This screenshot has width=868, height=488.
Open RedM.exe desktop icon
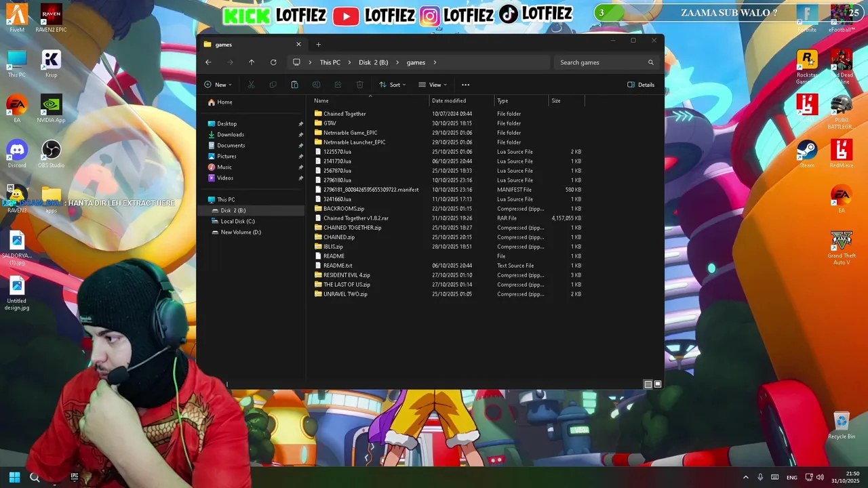point(842,154)
